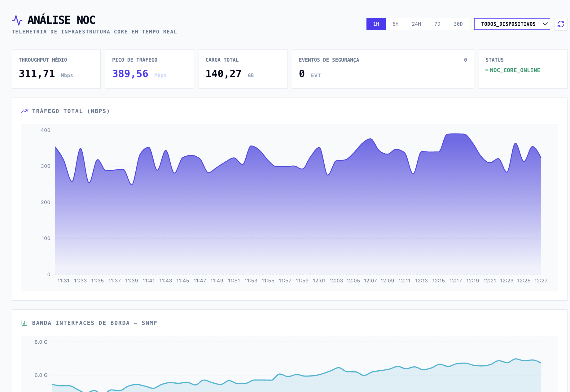
Task: Click the trend arrow icon beside TRÁFEGO TOTAL
Action: [24, 111]
